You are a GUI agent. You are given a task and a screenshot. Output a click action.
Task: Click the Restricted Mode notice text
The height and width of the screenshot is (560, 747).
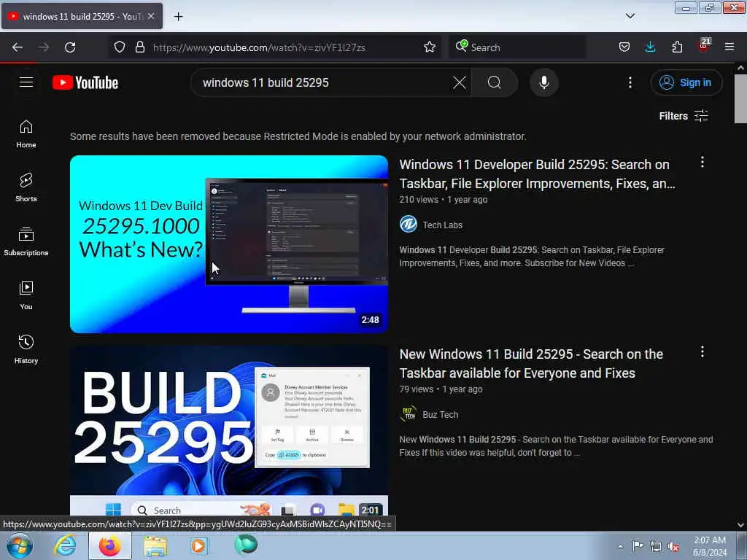coord(298,136)
